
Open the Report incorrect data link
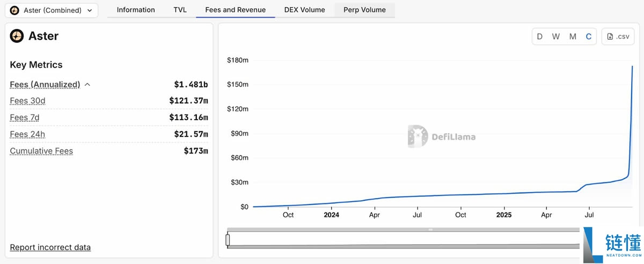tap(50, 247)
